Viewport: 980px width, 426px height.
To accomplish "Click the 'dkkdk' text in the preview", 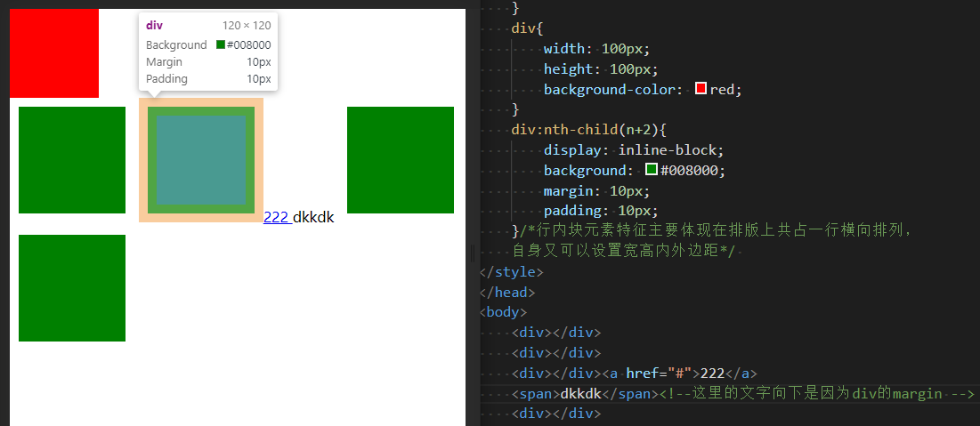I will [313, 217].
